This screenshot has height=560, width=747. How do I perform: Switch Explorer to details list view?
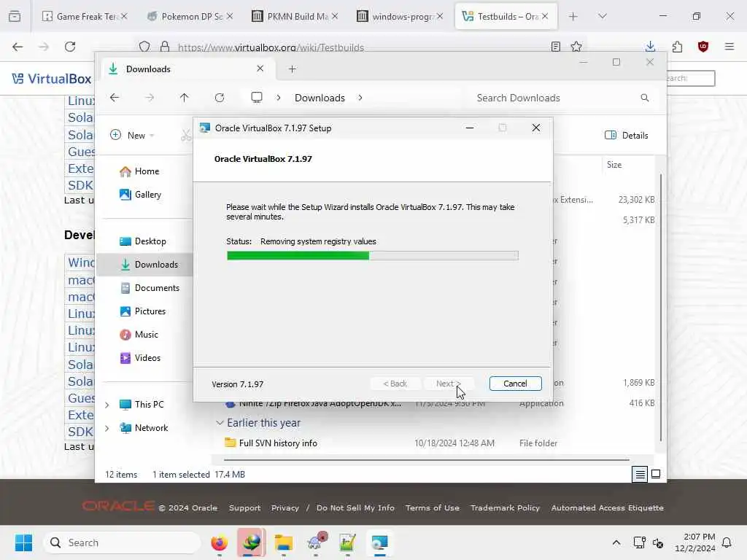tap(640, 474)
